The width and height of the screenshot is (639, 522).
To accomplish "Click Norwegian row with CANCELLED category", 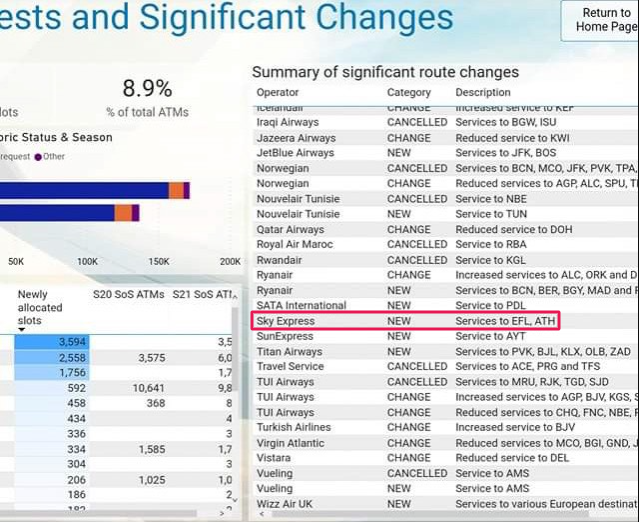I will coord(446,168).
